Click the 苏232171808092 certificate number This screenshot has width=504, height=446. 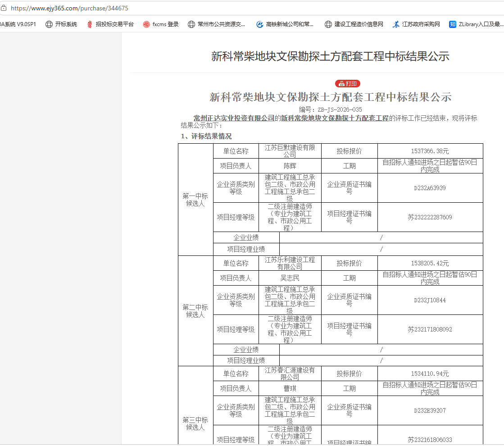coord(430,330)
